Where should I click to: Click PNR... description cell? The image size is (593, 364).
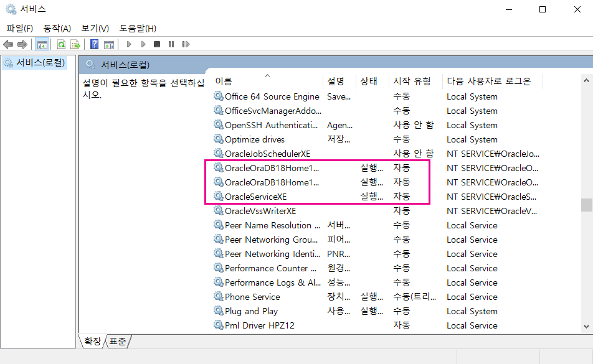coord(338,254)
